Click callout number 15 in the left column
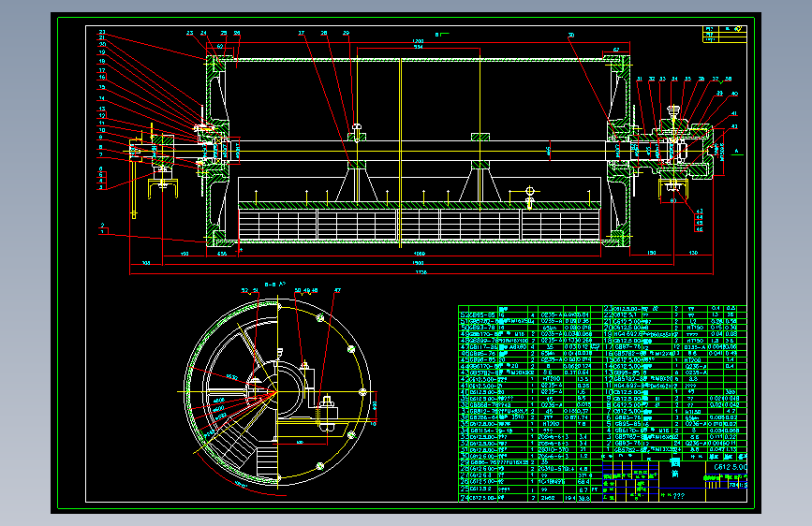 [102, 87]
